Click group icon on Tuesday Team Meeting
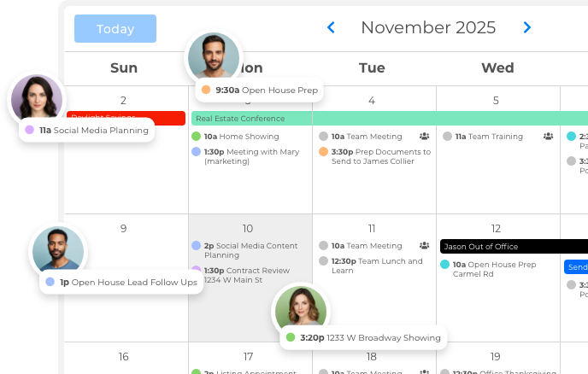The width and height of the screenshot is (588, 374). (424, 136)
